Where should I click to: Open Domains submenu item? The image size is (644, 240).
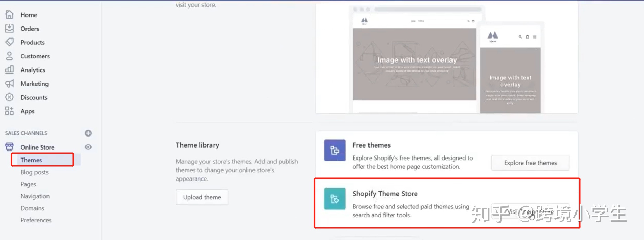32,208
